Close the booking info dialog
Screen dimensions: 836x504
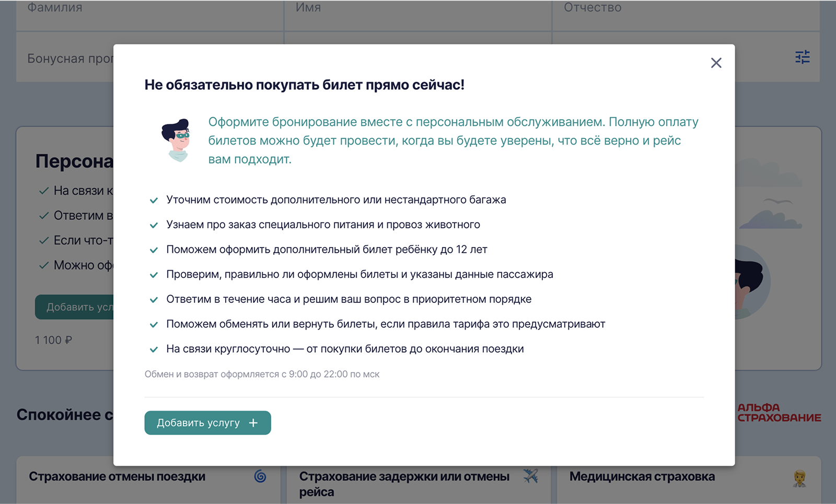point(716,63)
